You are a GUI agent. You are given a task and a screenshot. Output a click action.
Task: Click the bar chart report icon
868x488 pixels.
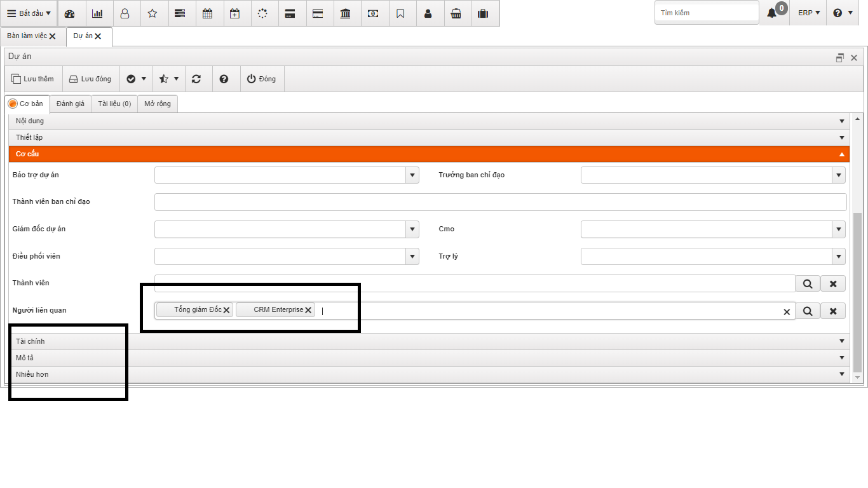pos(97,13)
